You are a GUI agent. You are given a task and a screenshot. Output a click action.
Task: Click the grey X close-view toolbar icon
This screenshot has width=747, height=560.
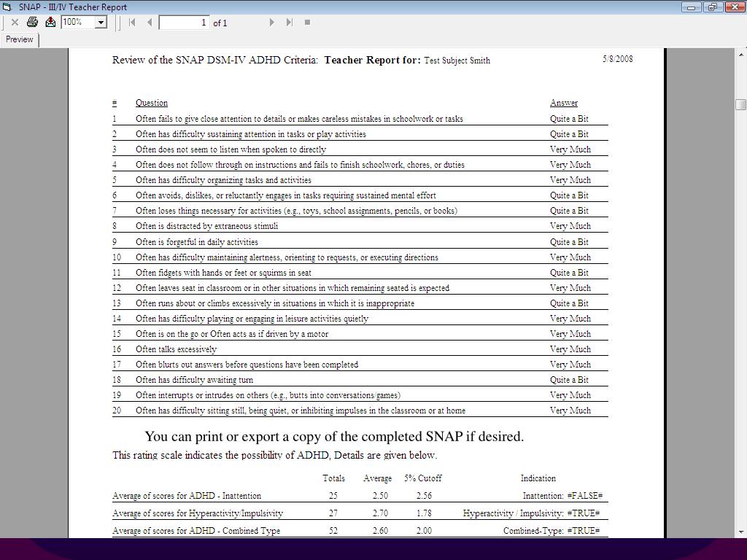pyautogui.click(x=15, y=22)
